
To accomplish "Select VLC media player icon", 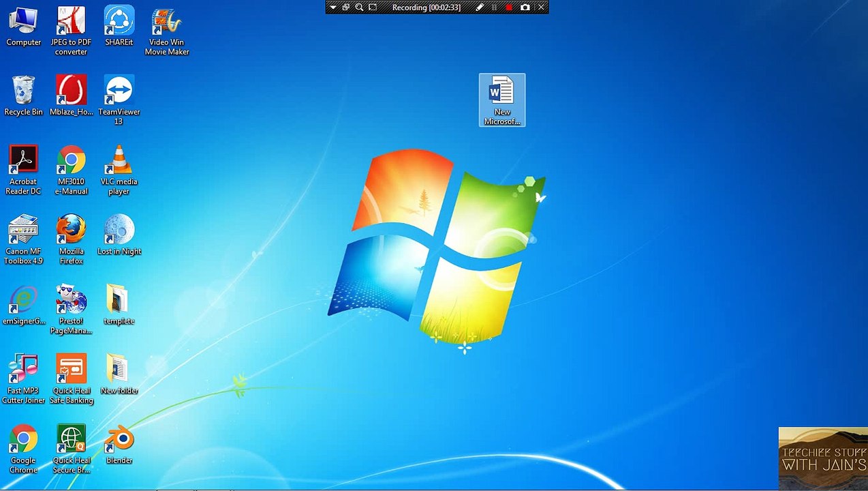I will 119,170.
